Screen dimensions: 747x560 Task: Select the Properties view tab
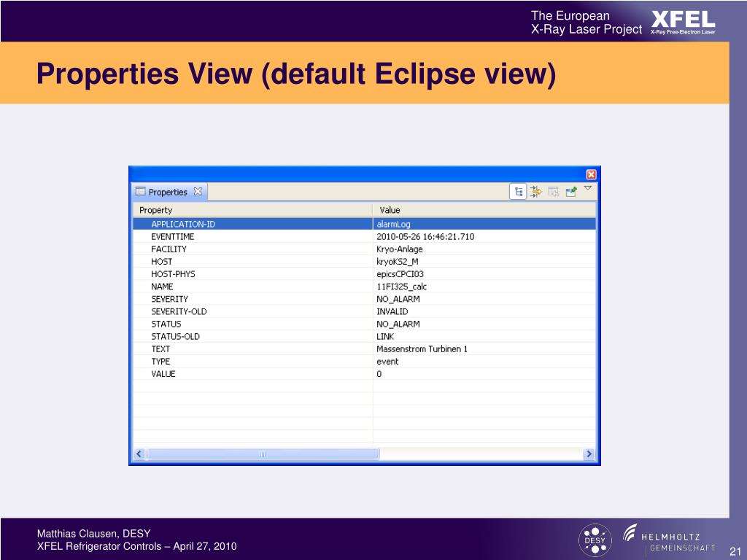[x=169, y=192]
